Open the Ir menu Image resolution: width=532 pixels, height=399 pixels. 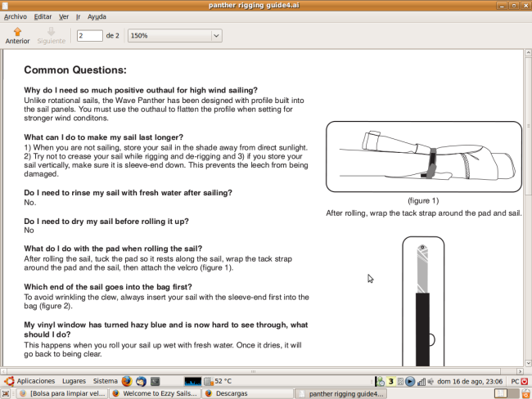[x=79, y=16]
